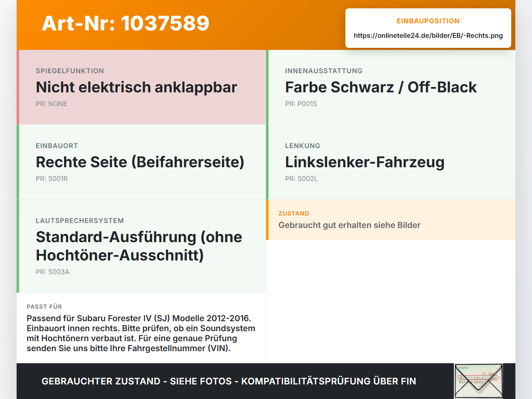532x399 pixels.
Task: Click the "PR: S001R" code
Action: (x=52, y=178)
